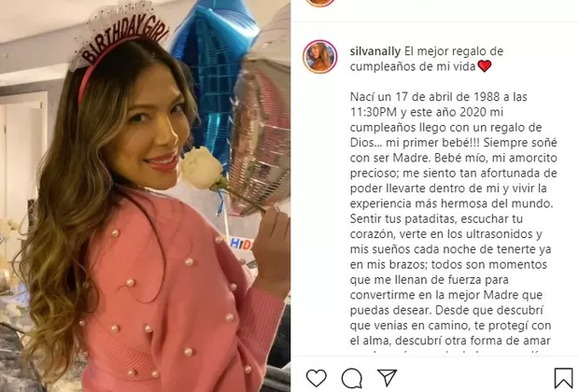Select the caption line 'Sentir tus pataditas, escuchar tu'
Viewport: 579px width, 392px height.
click(x=436, y=218)
